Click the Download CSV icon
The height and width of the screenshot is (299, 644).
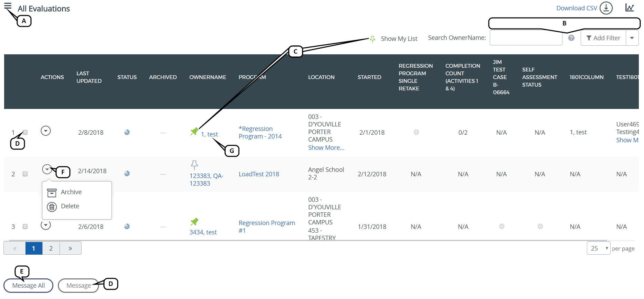tap(606, 8)
